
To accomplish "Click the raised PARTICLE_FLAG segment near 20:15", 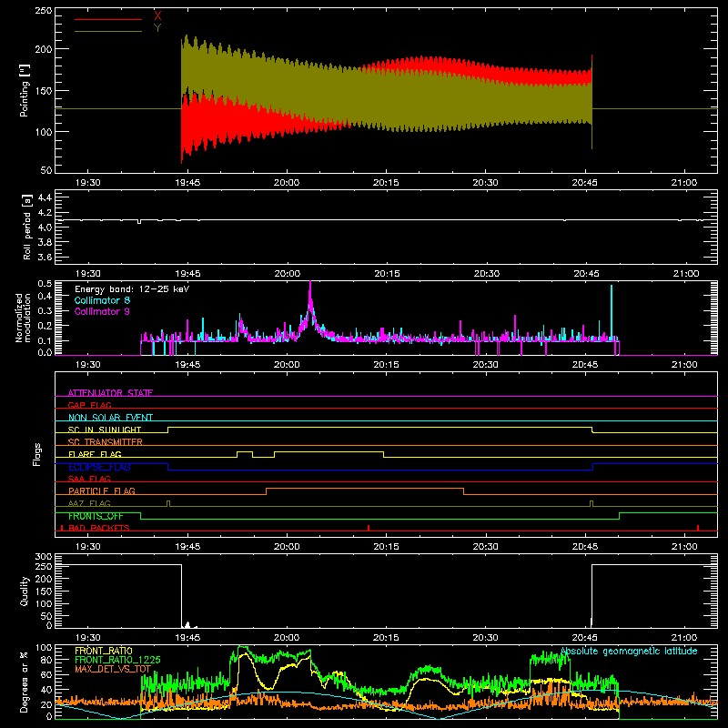I will click(x=365, y=489).
